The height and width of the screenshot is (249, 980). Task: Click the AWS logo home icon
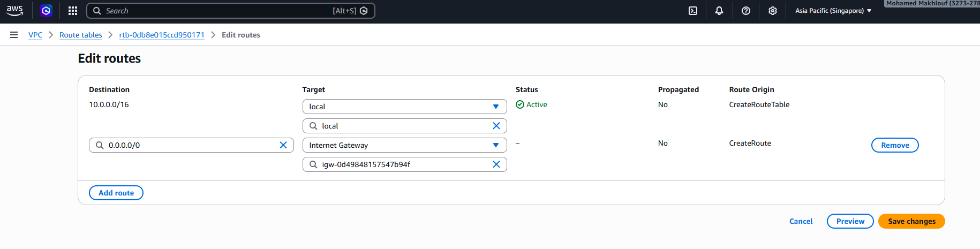[14, 11]
